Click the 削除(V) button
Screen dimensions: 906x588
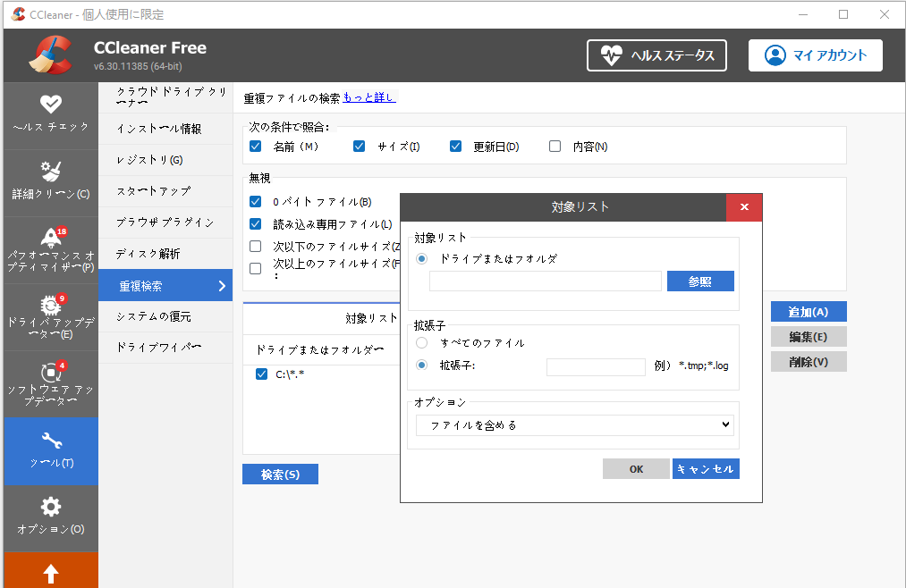pos(809,362)
